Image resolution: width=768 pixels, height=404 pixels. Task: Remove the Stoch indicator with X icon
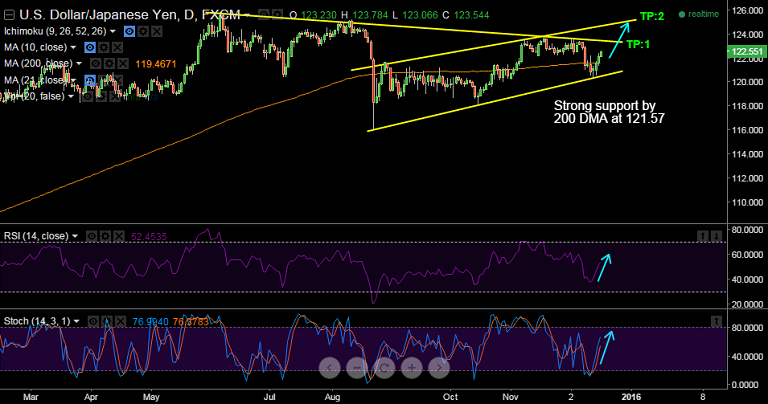tap(120, 322)
